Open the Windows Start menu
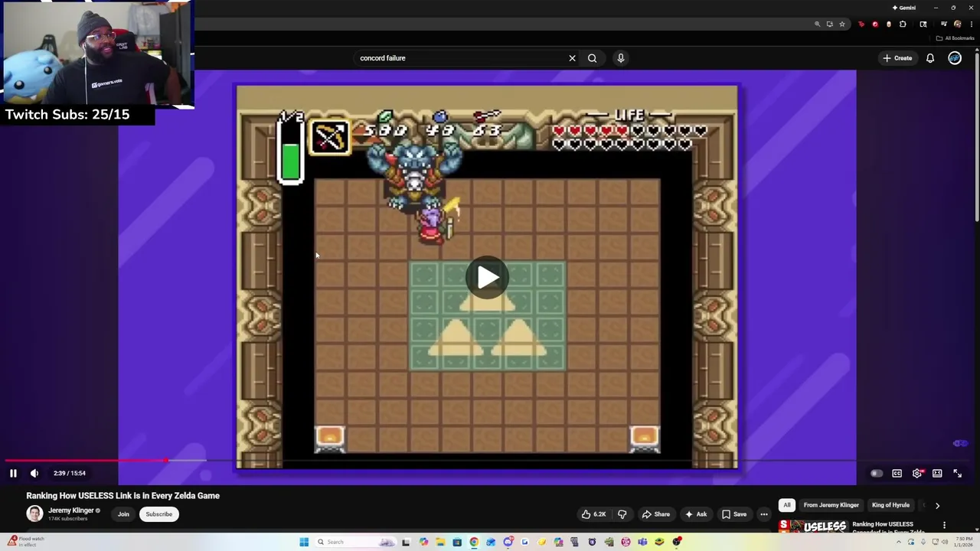This screenshot has height=551, width=980. pos(304,542)
